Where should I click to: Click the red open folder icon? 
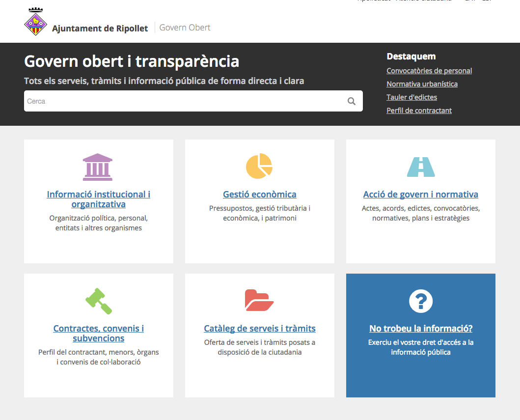(x=259, y=300)
